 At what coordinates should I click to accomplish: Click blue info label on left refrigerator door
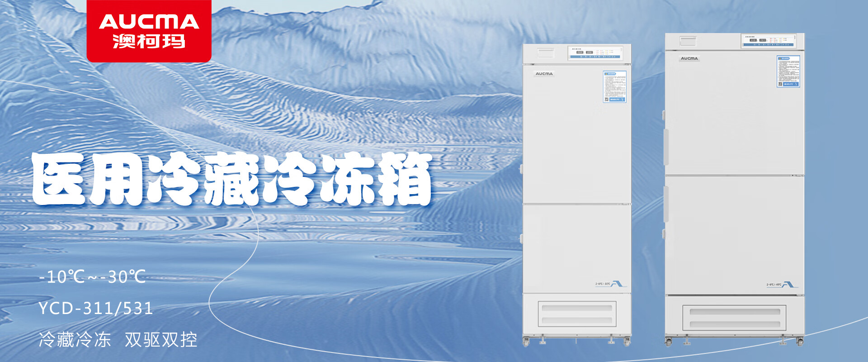614,87
